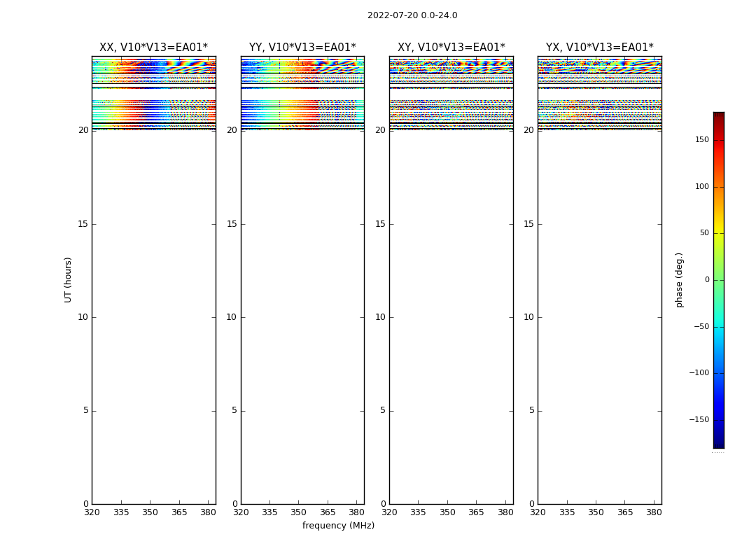This screenshot has height=560, width=735.
Task: Click the date title 2022-07-20 0.0-24.0
Action: 412,15
